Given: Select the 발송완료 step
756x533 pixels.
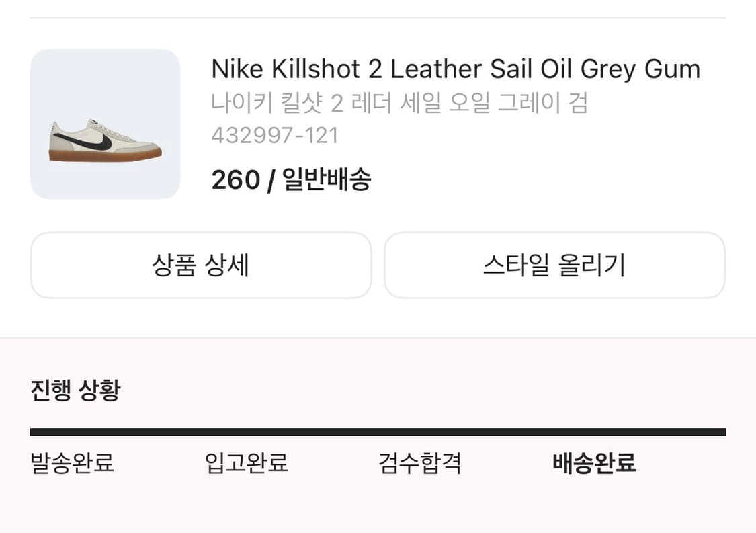Looking at the screenshot, I should 72,463.
